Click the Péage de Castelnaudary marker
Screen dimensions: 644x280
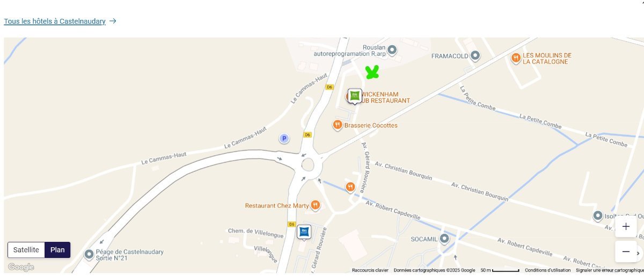[89, 254]
